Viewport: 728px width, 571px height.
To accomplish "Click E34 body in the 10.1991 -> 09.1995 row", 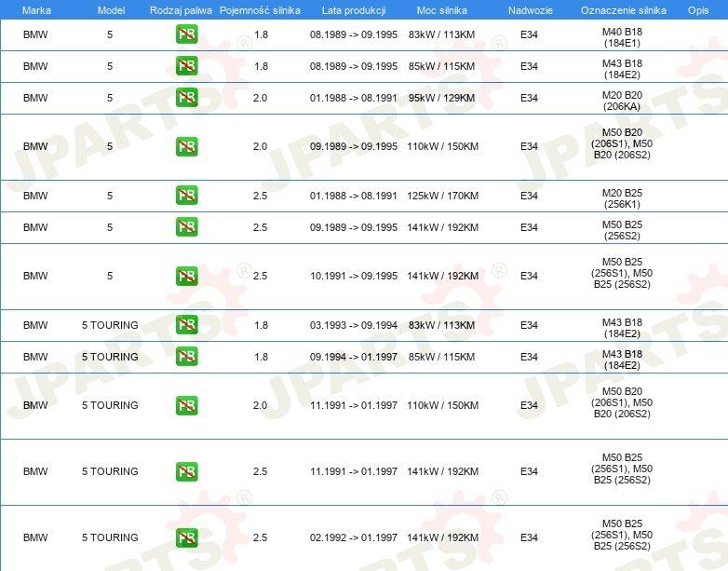I will coord(529,276).
